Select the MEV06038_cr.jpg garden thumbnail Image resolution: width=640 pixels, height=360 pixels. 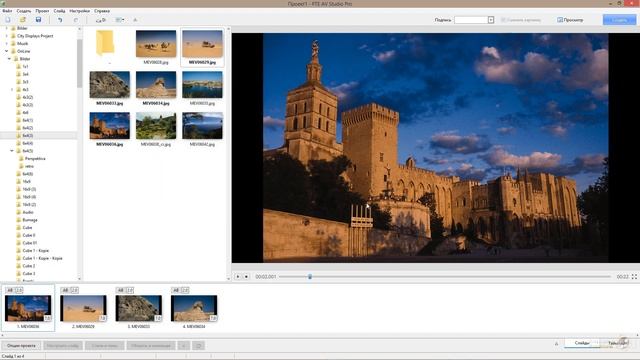tap(156, 126)
